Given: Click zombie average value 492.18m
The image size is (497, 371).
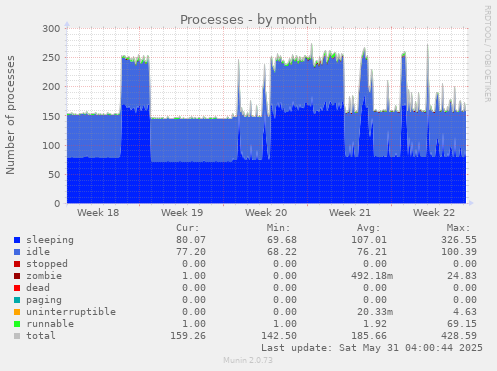Looking at the screenshot, I should click(372, 276).
